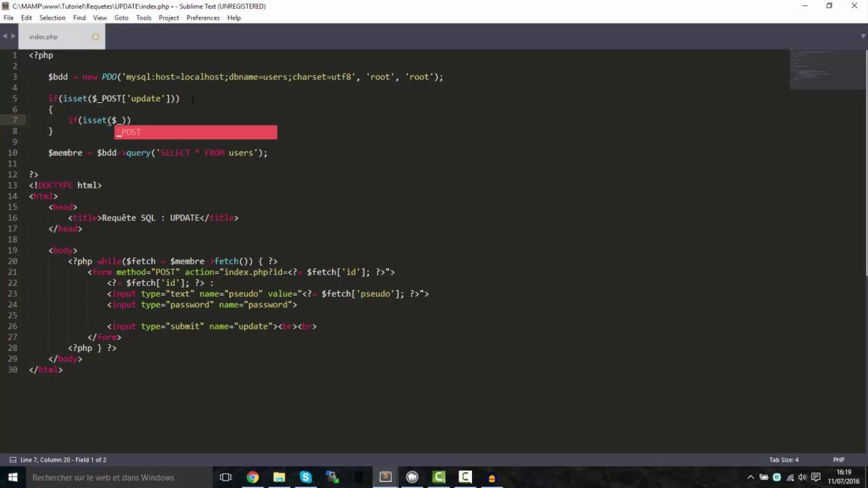The height and width of the screenshot is (488, 868).
Task: Open white Camtasia Recorder taskbar icon
Action: 465,477
